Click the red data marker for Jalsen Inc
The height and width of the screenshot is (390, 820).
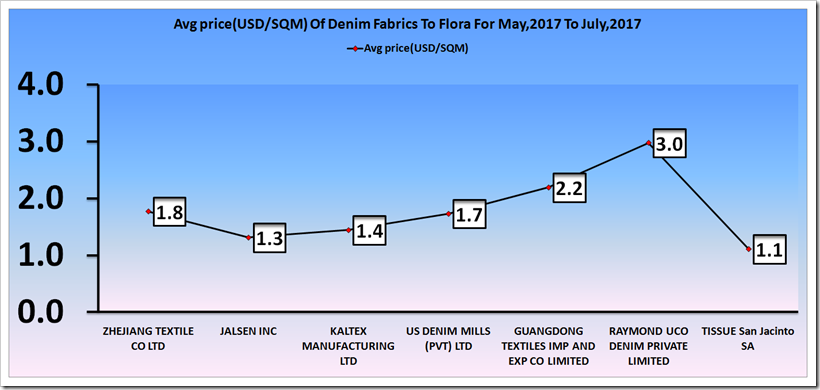pos(249,237)
